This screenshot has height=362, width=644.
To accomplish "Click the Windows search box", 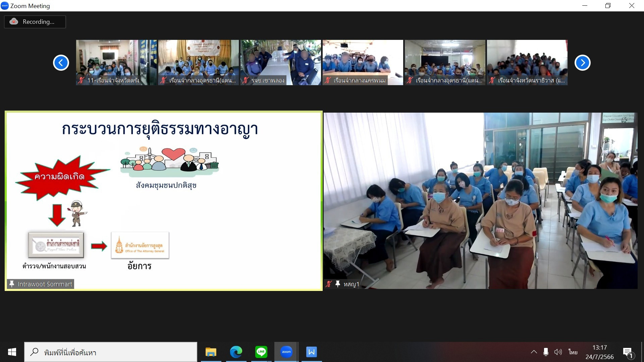I will [x=111, y=352].
